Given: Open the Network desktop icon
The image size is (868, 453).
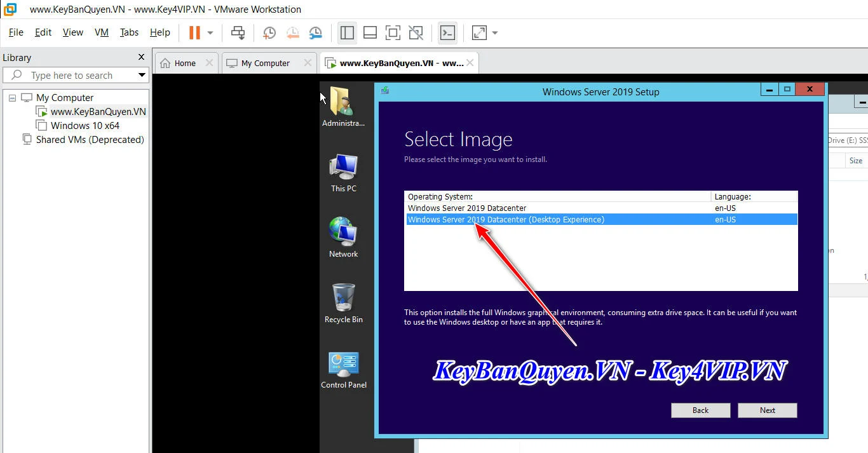Looking at the screenshot, I should [x=343, y=238].
